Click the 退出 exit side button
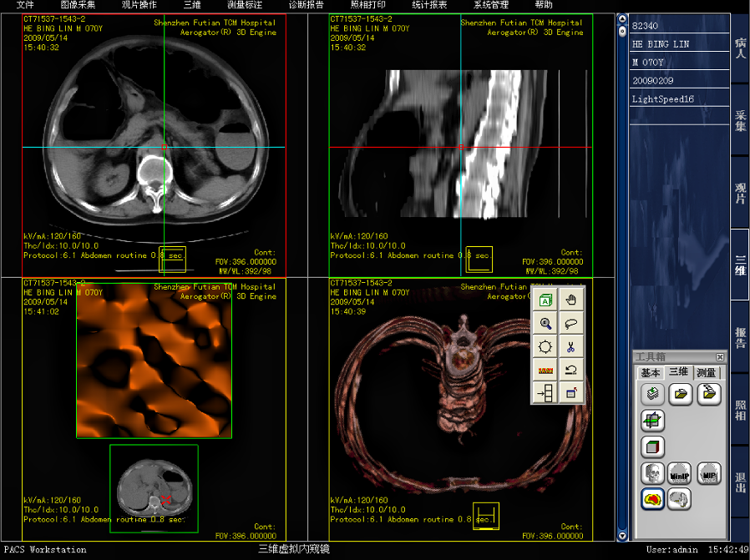 tap(740, 482)
